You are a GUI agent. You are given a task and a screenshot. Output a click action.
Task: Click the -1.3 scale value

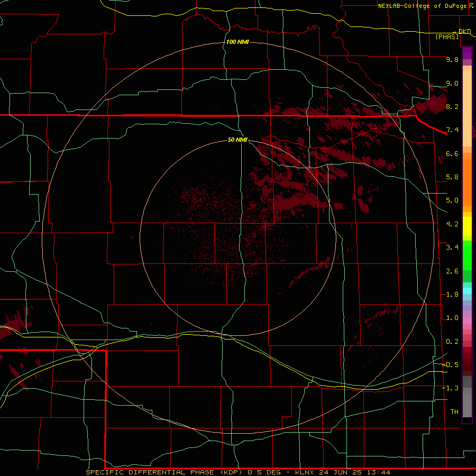click(450, 388)
